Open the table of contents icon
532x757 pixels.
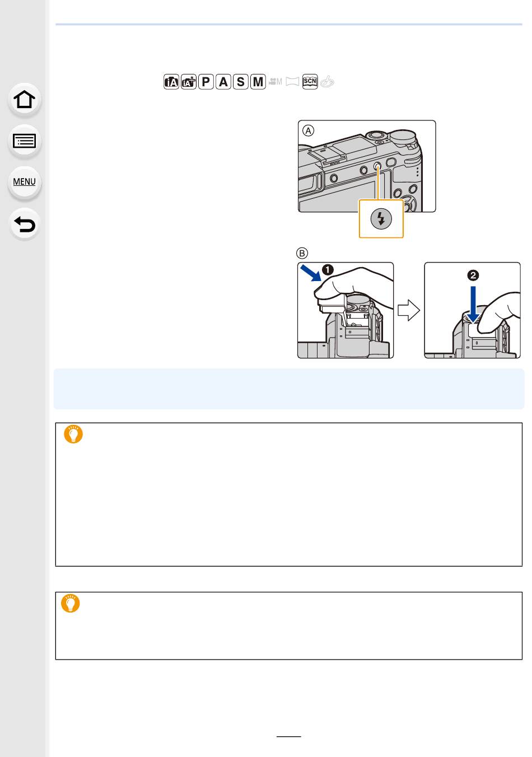pos(25,141)
